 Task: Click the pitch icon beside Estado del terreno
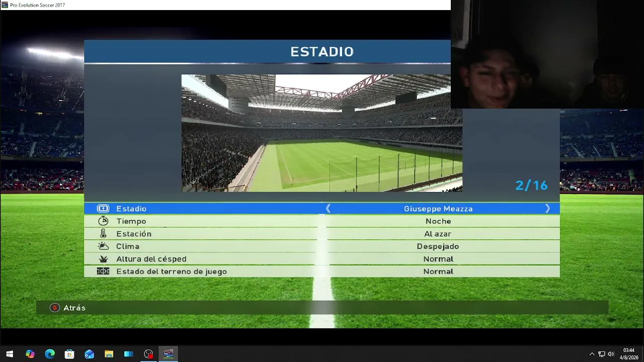[x=103, y=271]
